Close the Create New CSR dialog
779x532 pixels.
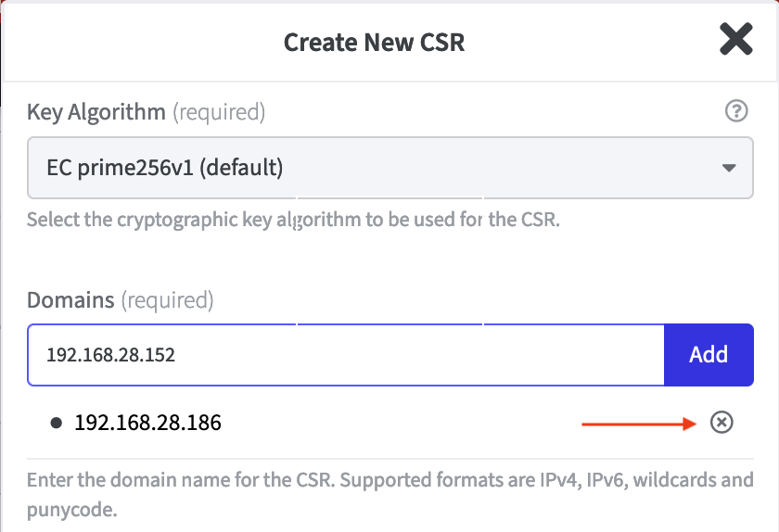tap(735, 40)
